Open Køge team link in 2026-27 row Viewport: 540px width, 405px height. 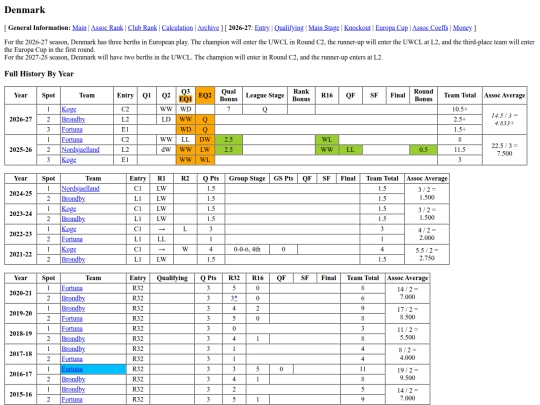click(x=69, y=110)
